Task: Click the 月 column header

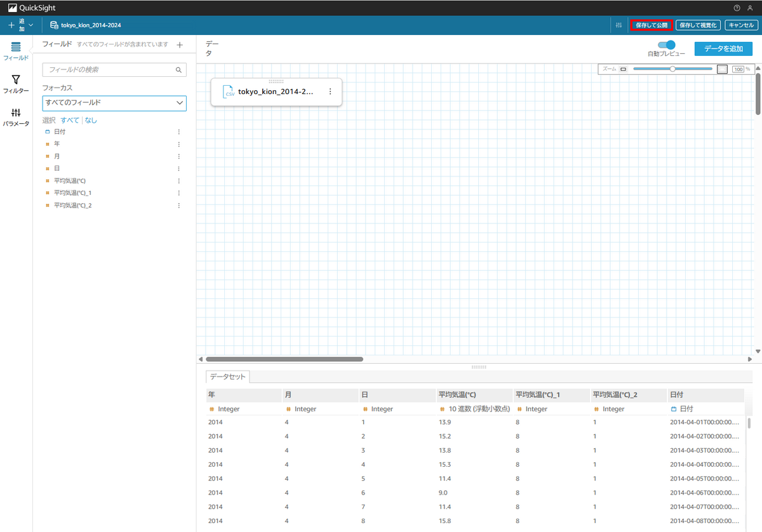Action: click(321, 395)
